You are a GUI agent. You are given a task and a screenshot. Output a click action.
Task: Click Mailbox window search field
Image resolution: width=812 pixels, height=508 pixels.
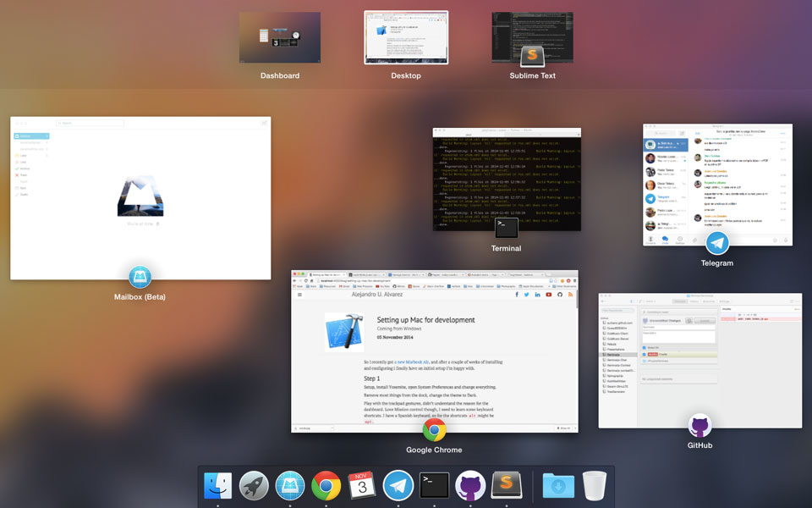pos(91,123)
